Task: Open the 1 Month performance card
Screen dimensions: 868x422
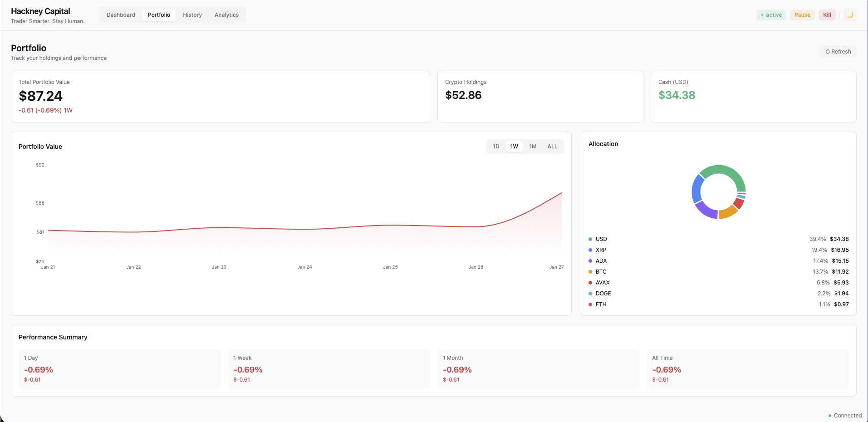Action: [x=538, y=369]
